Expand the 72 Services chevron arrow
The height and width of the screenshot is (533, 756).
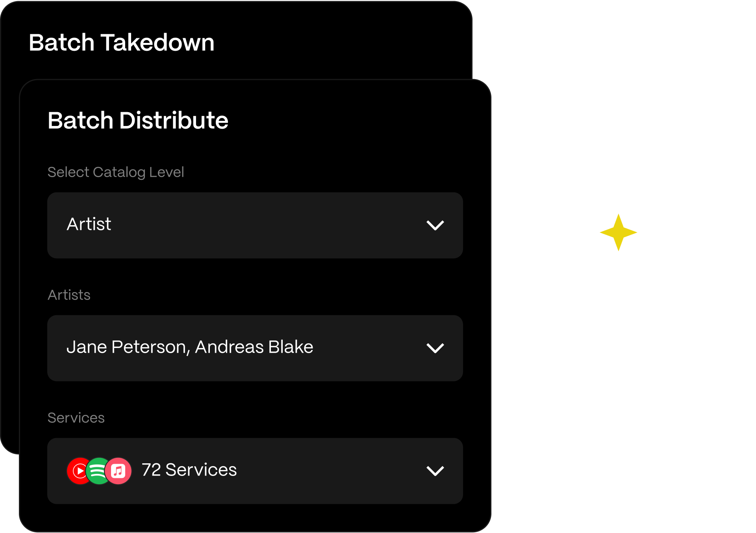tap(435, 471)
